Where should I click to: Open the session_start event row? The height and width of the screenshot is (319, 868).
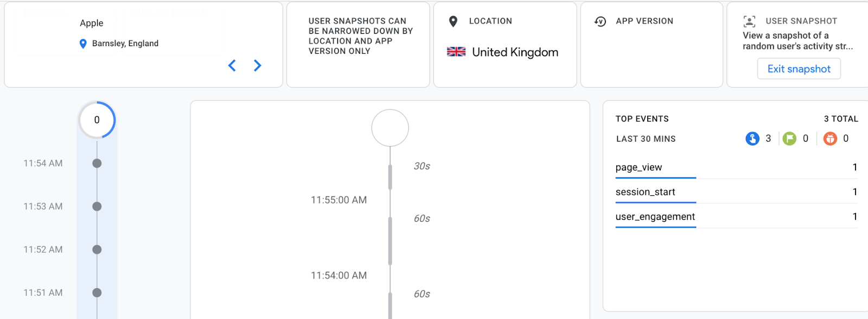[736, 192]
